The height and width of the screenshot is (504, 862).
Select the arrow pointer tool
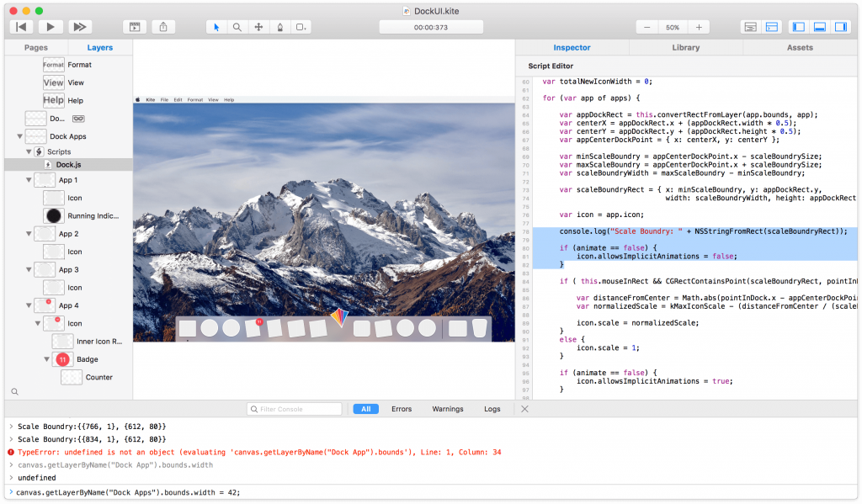(216, 27)
